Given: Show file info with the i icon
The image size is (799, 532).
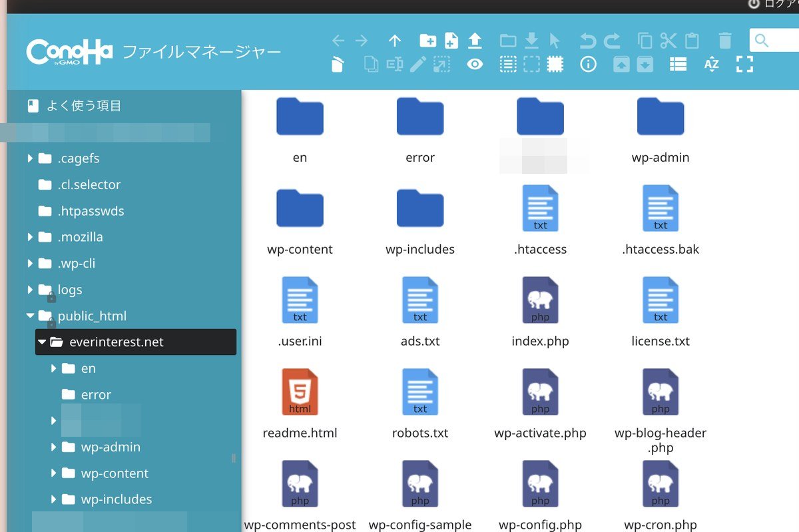Looking at the screenshot, I should (588, 65).
